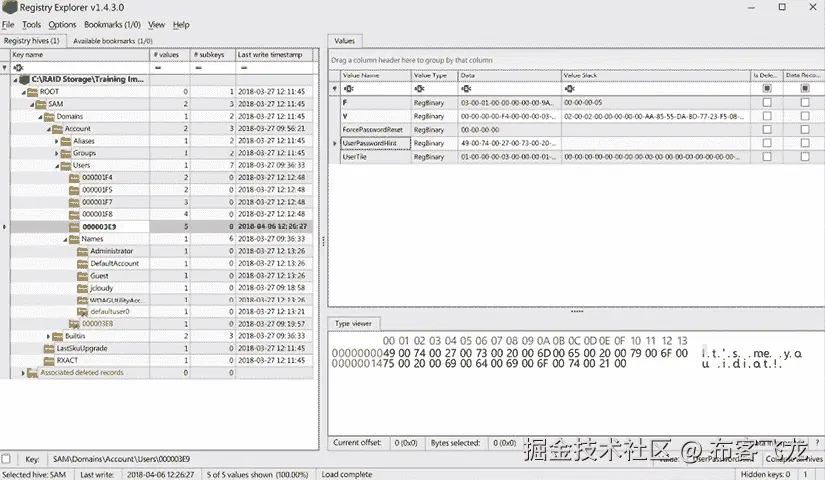Viewport: 825px width, 480px height.
Task: Expand the Aliases tree node
Action: [57, 141]
